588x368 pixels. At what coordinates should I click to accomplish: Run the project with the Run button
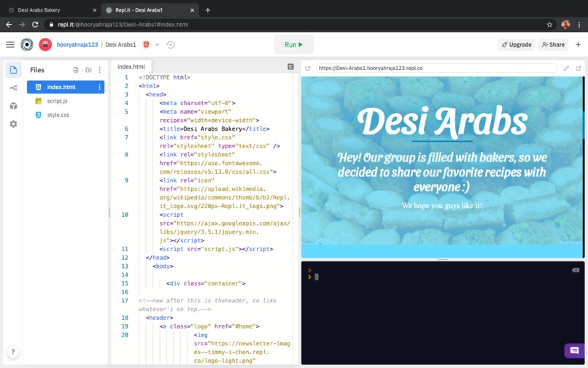coord(293,45)
